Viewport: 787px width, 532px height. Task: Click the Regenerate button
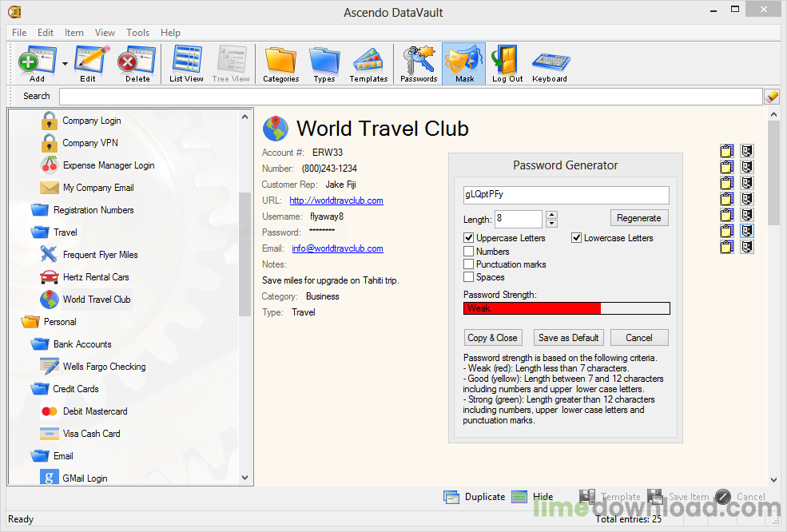639,218
